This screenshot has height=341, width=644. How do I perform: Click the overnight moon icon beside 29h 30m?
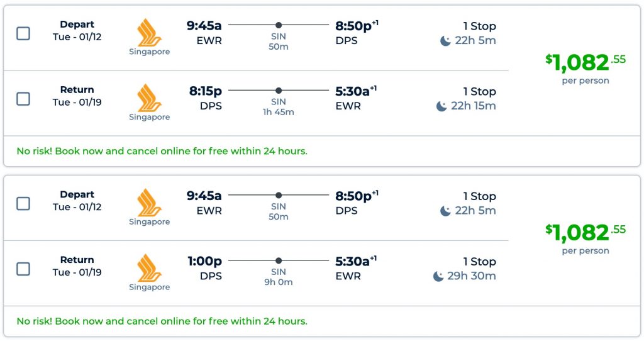(438, 276)
